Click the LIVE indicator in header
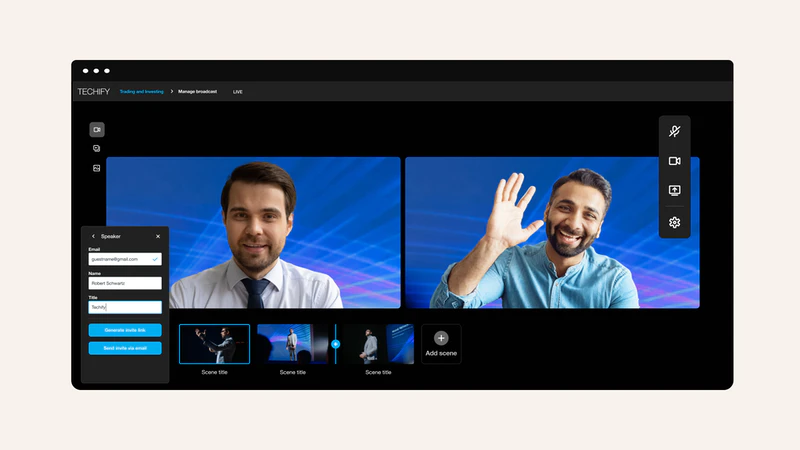The width and height of the screenshot is (800, 450). 238,92
